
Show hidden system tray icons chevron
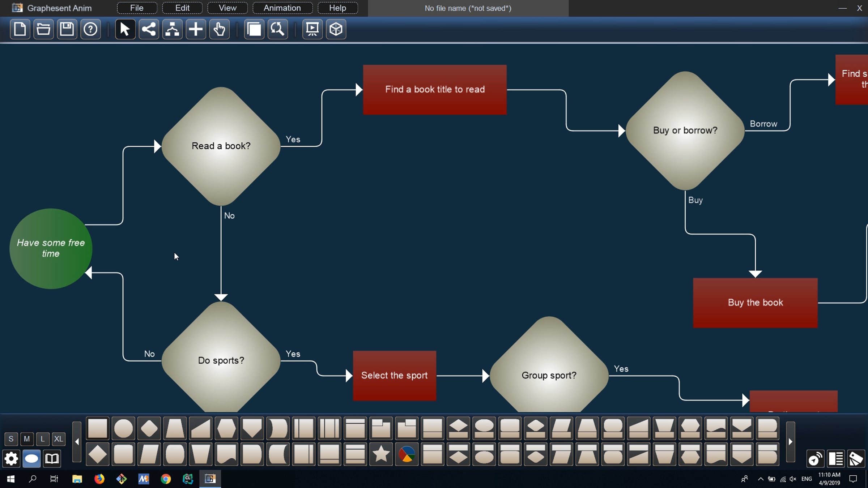point(761,479)
